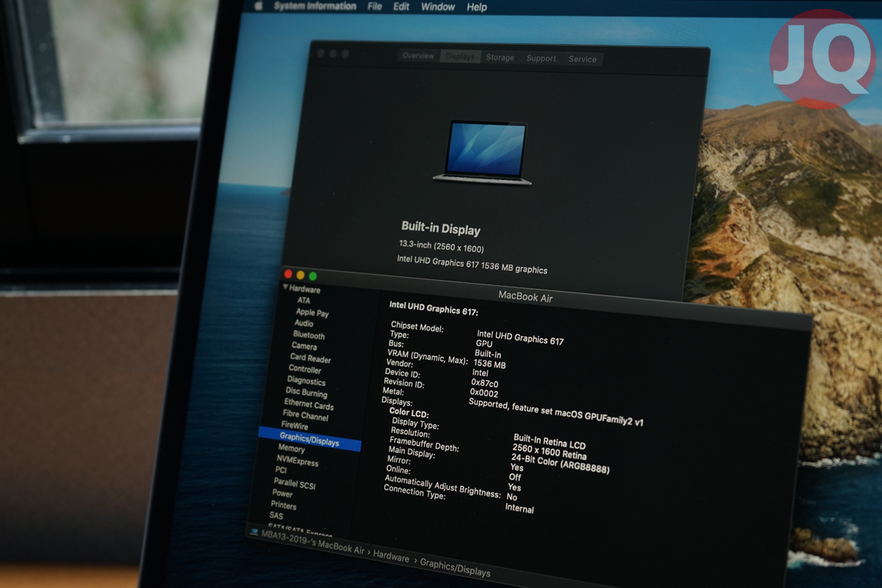Viewport: 882px width, 588px height.
Task: Click Graphics/Displays in the bottom path bar
Action: point(455,567)
